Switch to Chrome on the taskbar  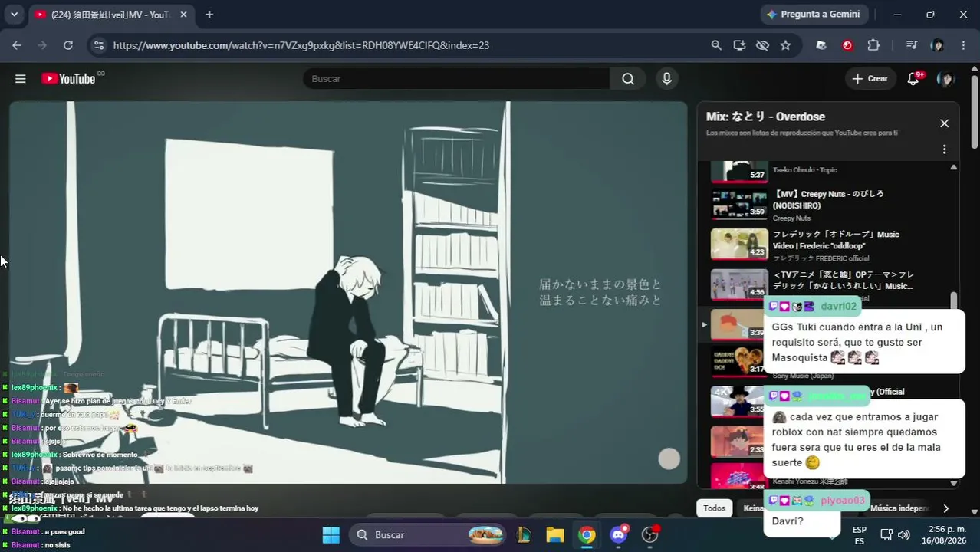tap(587, 534)
